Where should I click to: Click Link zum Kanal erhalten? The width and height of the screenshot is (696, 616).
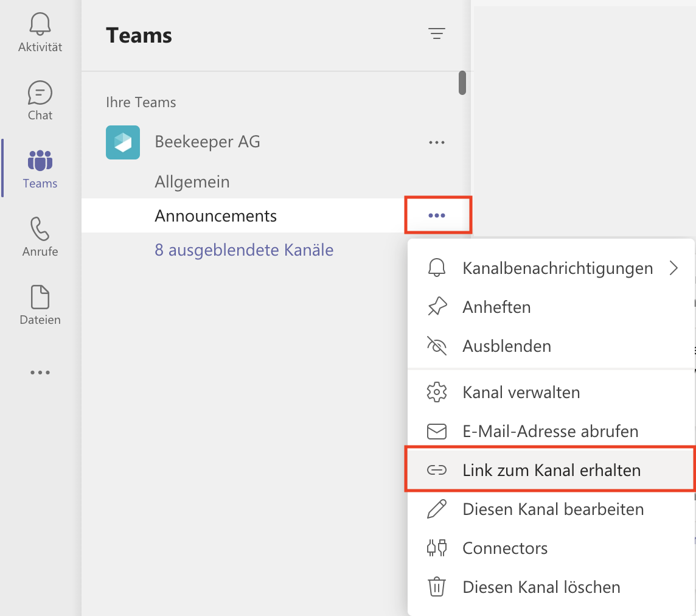(x=551, y=470)
